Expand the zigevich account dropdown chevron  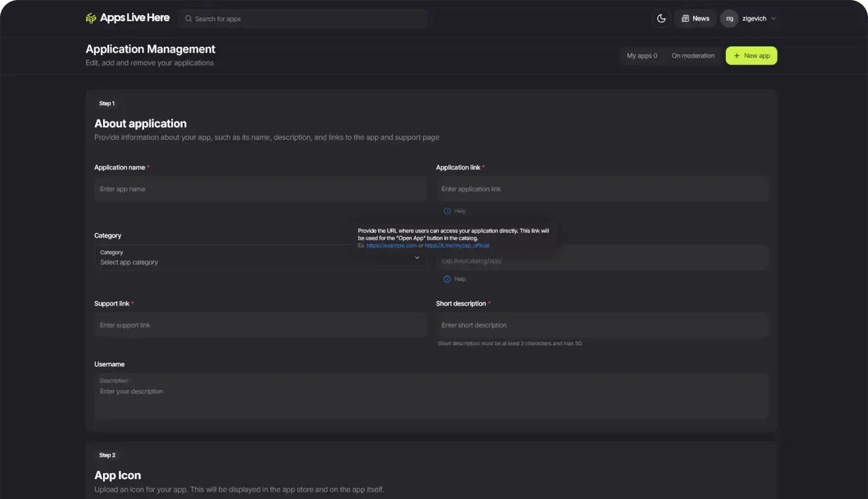coord(774,19)
